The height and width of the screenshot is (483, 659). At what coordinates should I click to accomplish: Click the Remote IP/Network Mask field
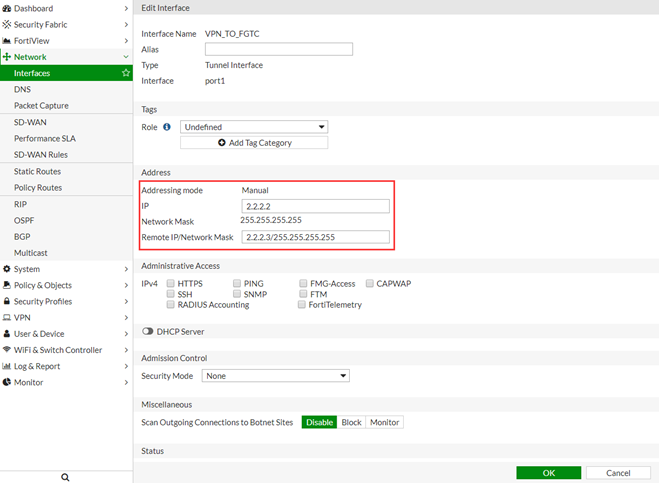[x=315, y=237]
